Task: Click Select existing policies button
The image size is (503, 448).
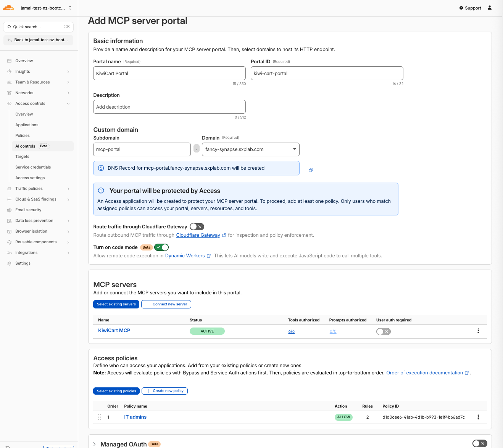Action: click(116, 391)
